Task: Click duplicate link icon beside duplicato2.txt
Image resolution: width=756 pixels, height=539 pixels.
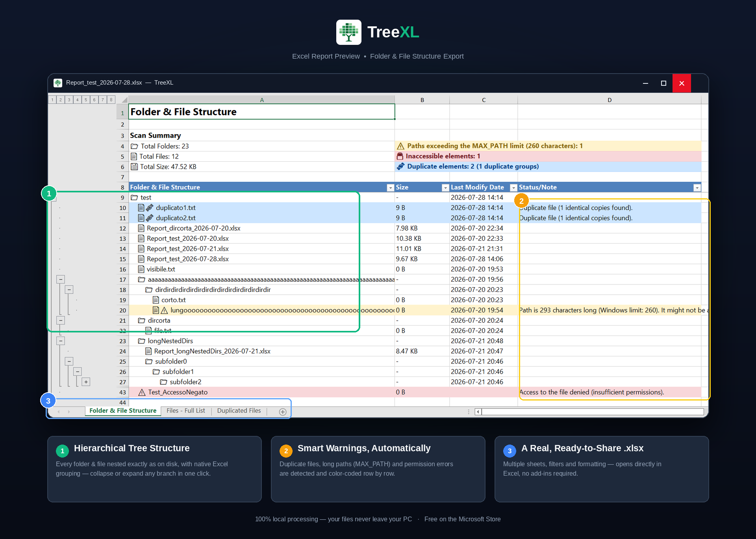Action: pyautogui.click(x=150, y=218)
